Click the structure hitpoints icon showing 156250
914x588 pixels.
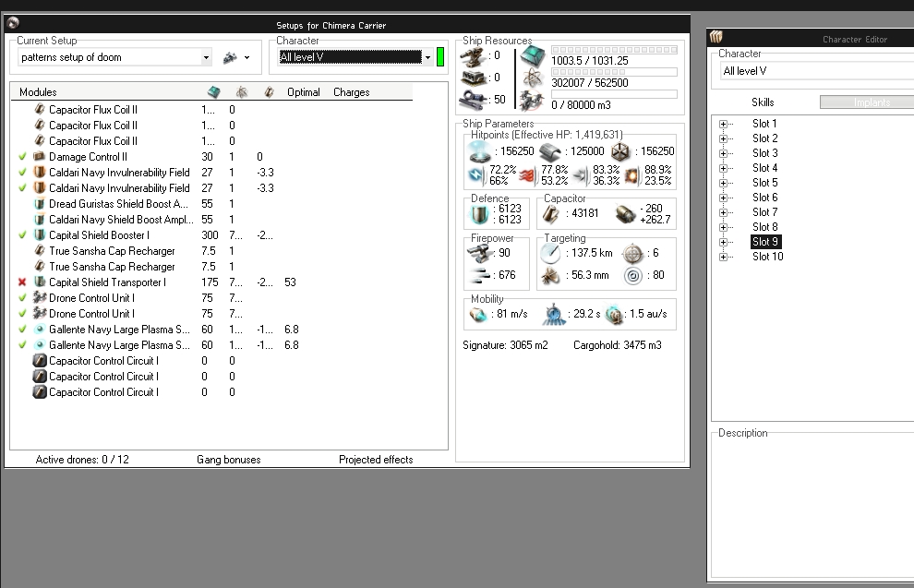click(x=620, y=152)
